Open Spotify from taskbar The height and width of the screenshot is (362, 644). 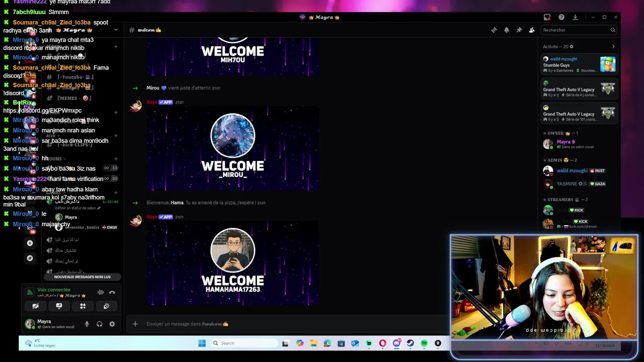click(424, 343)
